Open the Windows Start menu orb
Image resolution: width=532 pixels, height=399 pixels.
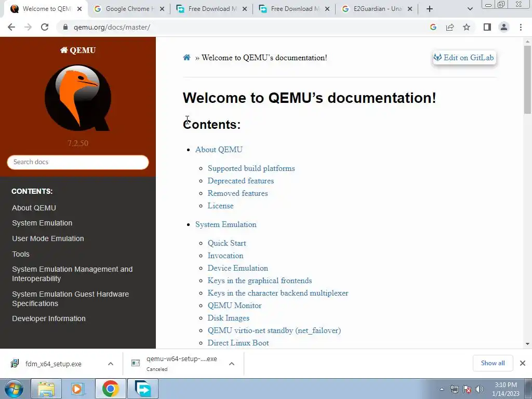coord(14,389)
